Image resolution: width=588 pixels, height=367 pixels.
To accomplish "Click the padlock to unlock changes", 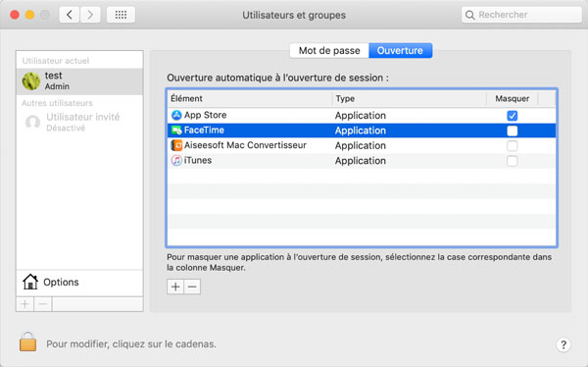I will click(x=28, y=341).
